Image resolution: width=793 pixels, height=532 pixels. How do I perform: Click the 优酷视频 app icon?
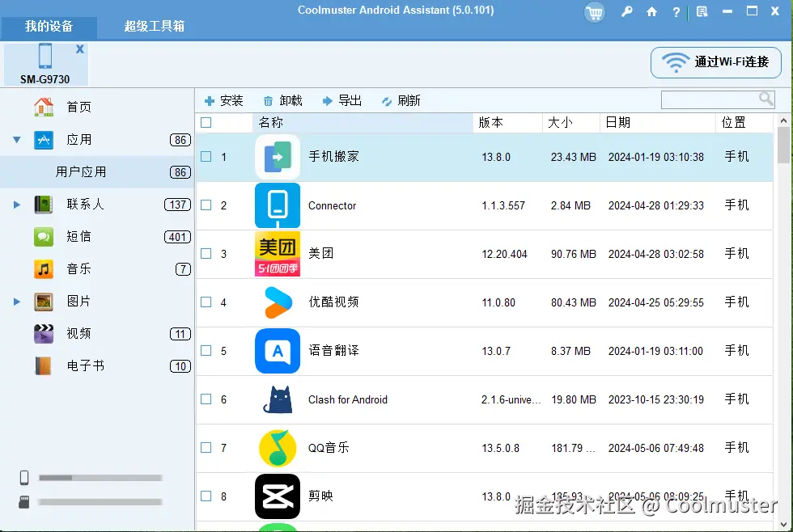(278, 302)
